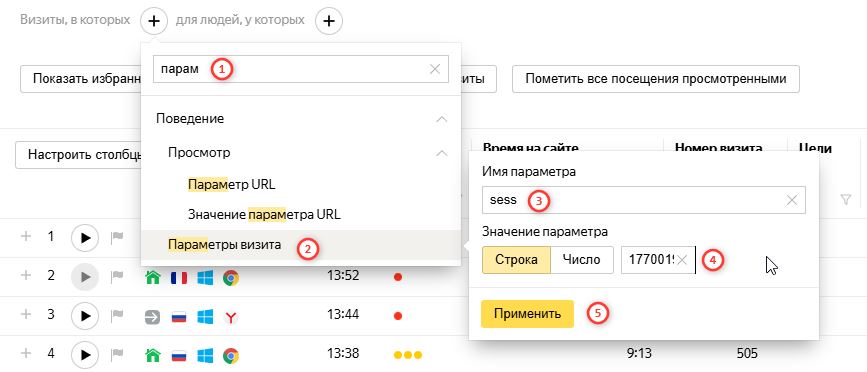Expand row 1 details with plus

pos(25,237)
